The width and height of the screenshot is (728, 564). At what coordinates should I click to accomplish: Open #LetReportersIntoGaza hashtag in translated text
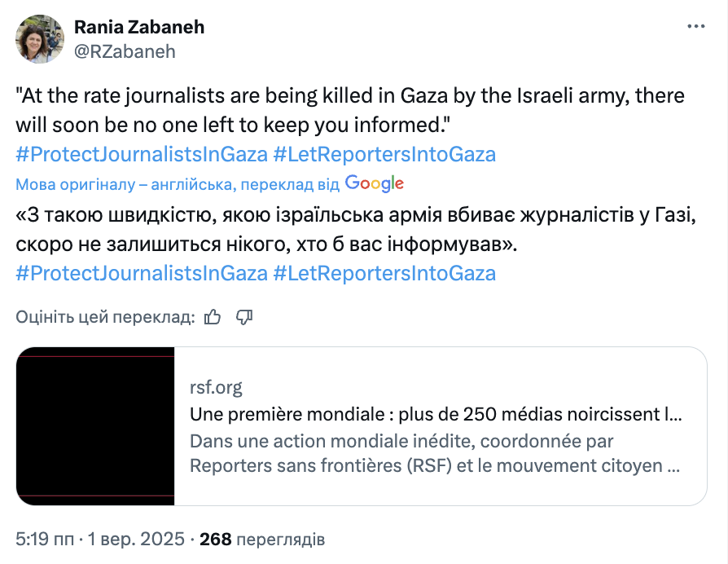tap(384, 273)
